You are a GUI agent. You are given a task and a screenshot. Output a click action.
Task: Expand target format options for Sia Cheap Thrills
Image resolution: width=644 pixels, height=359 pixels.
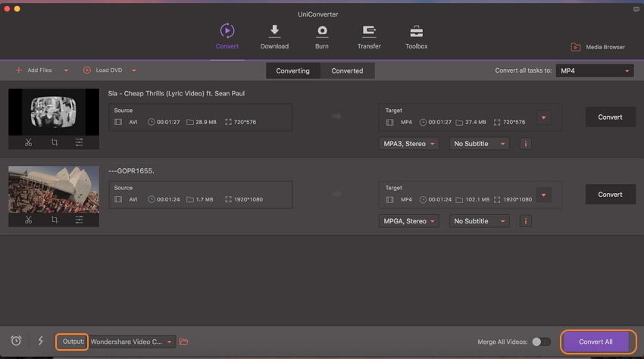543,117
